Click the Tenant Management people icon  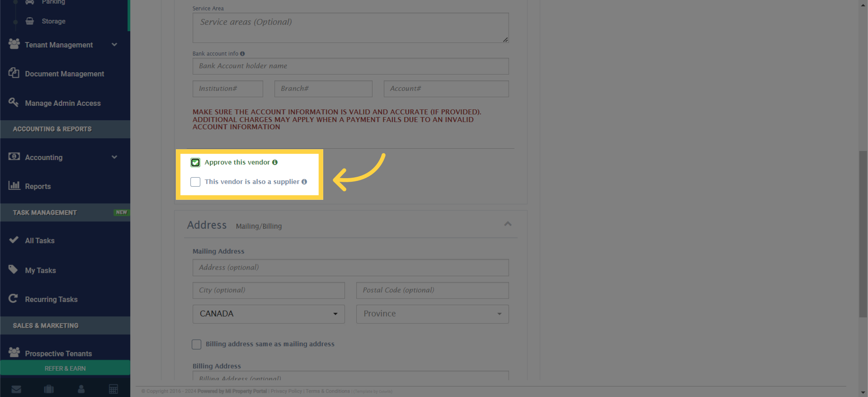coord(14,44)
